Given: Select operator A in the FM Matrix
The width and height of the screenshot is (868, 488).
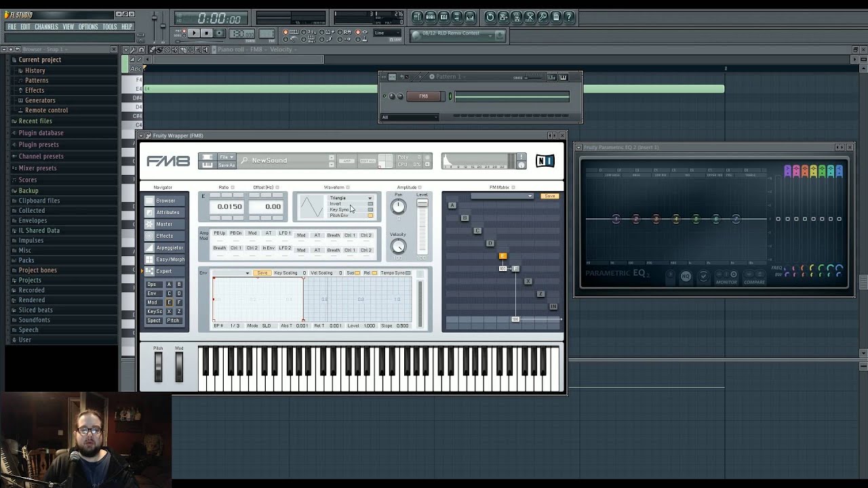Looking at the screenshot, I should click(452, 205).
